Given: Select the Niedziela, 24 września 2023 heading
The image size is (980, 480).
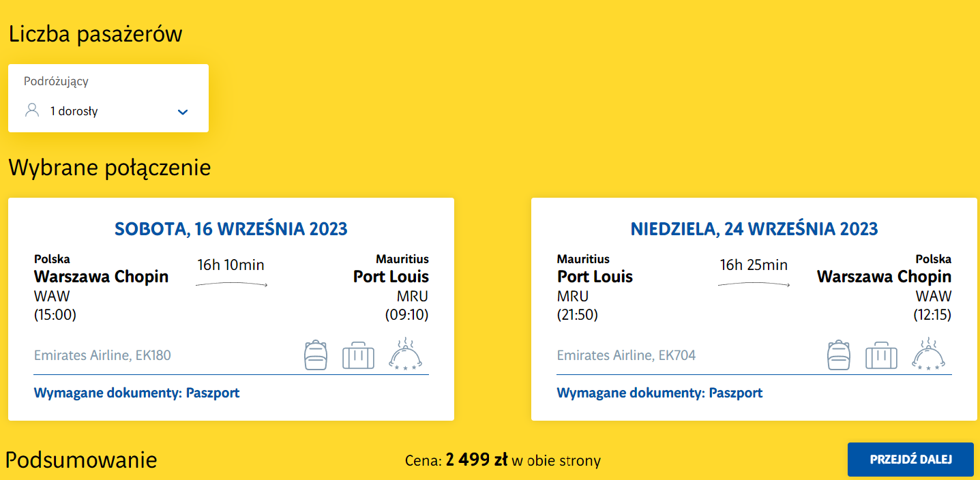Looking at the screenshot, I should pos(754,228).
